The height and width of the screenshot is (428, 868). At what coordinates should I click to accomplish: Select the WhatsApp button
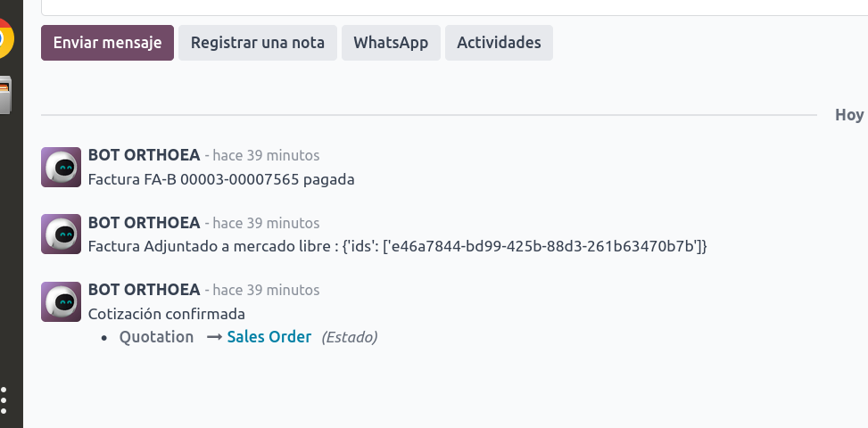391,43
